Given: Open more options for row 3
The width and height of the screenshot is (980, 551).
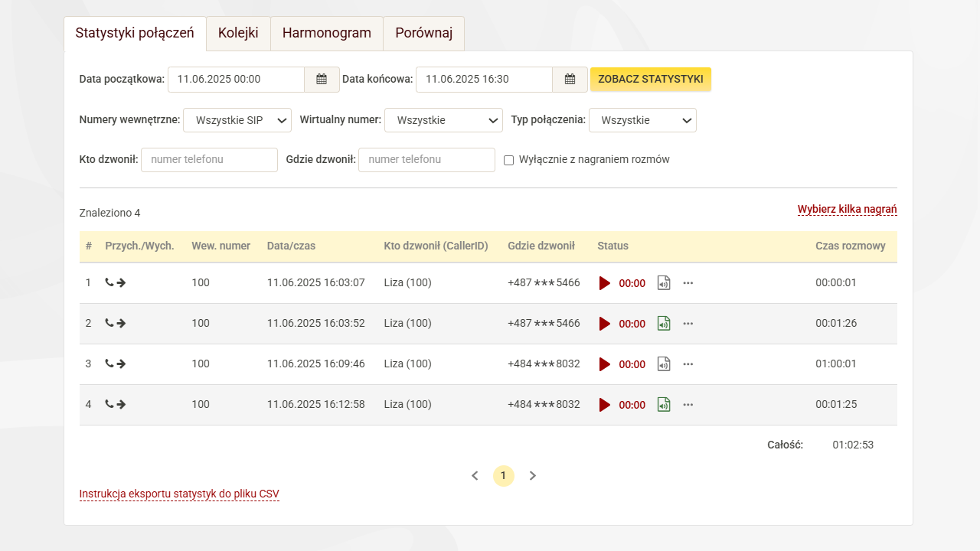Looking at the screenshot, I should (x=688, y=364).
